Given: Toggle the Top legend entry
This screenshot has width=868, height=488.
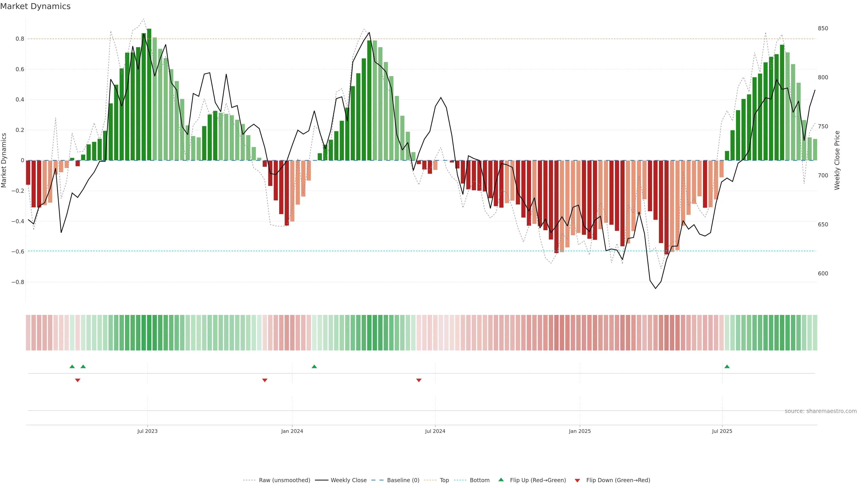Looking at the screenshot, I should (444, 480).
